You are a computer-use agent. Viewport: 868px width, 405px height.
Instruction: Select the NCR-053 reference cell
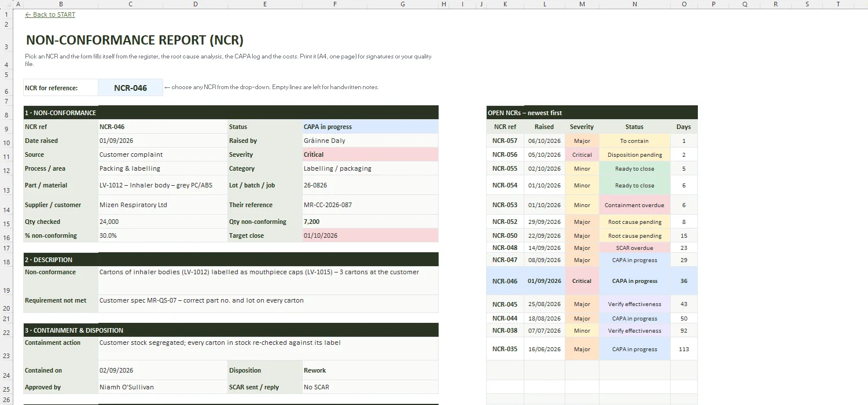(x=505, y=205)
